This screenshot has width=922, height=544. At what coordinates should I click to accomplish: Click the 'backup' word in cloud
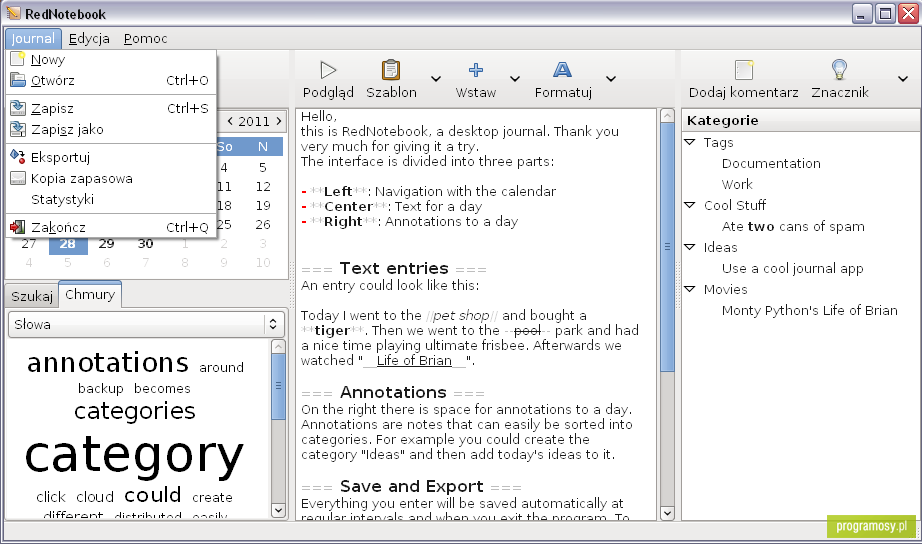click(101, 388)
